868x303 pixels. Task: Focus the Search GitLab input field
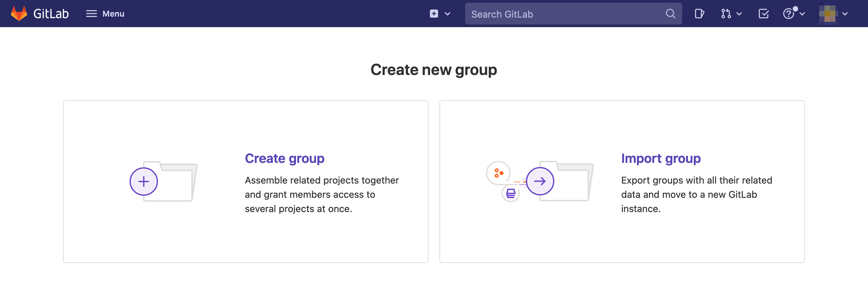[563, 14]
